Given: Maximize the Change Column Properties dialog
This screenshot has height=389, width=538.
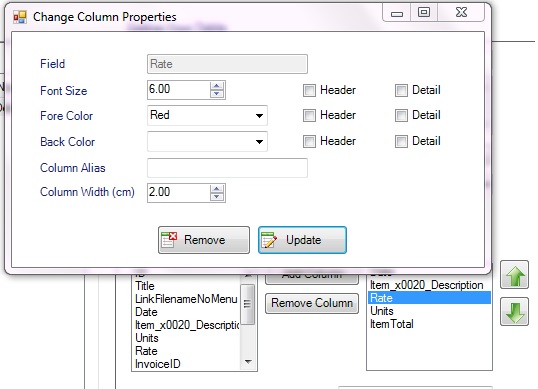Looking at the screenshot, I should point(424,13).
